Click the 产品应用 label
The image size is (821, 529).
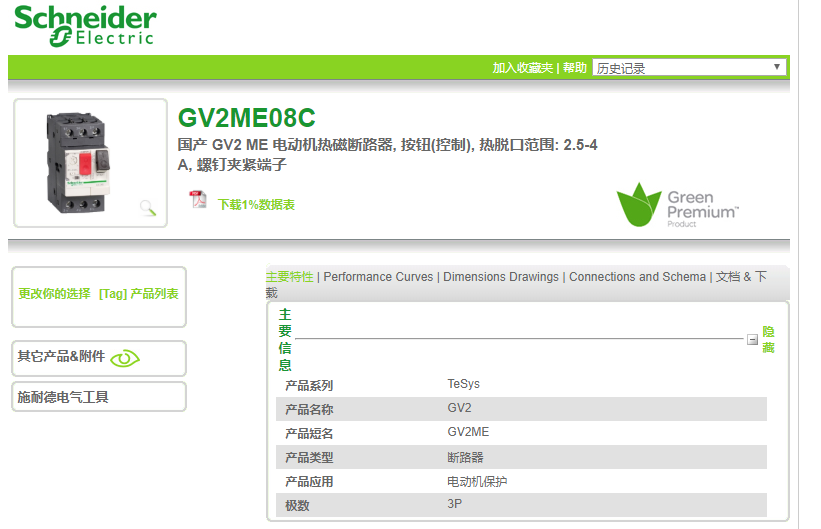(x=309, y=482)
